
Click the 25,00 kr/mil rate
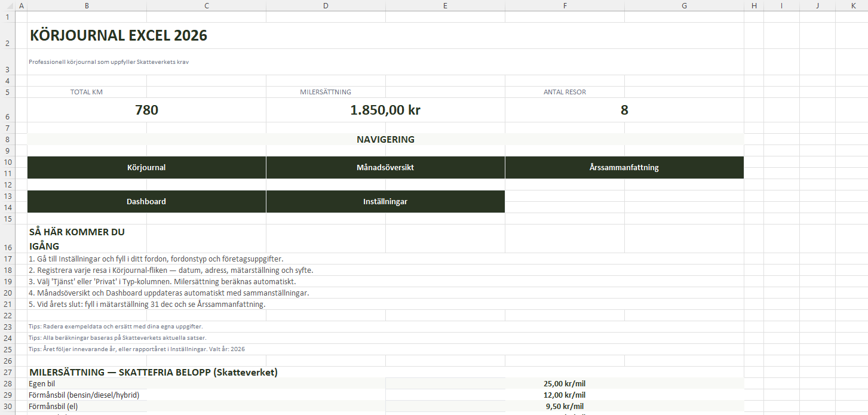click(565, 383)
